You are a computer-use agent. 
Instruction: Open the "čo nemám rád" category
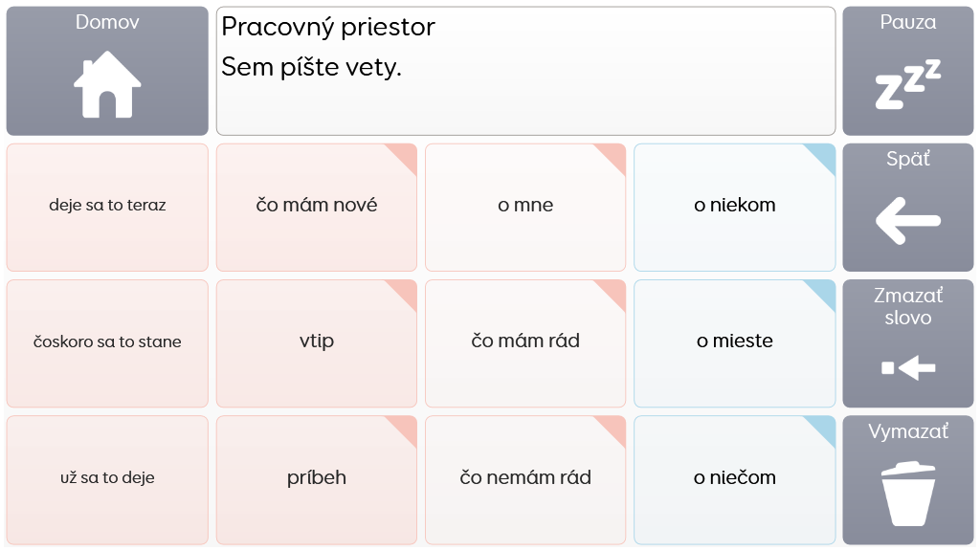coord(525,478)
